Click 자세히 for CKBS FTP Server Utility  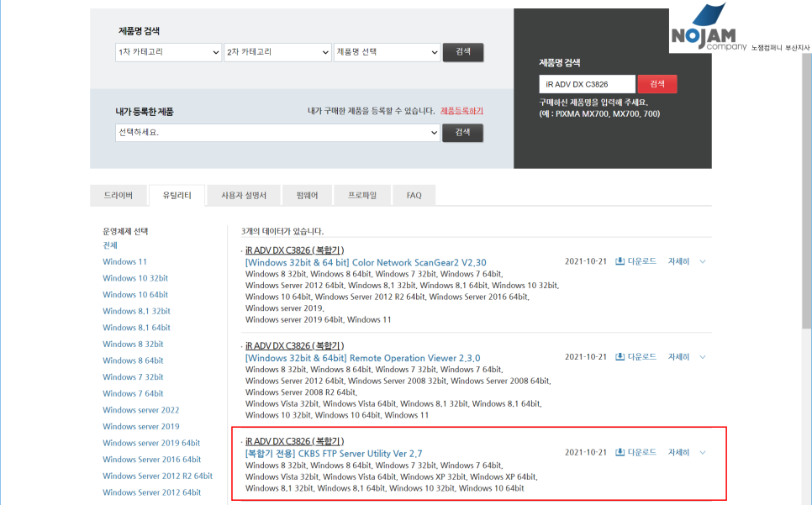point(678,453)
